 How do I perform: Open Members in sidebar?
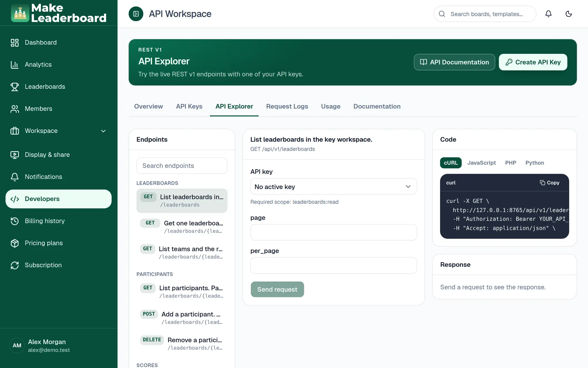coord(59,109)
